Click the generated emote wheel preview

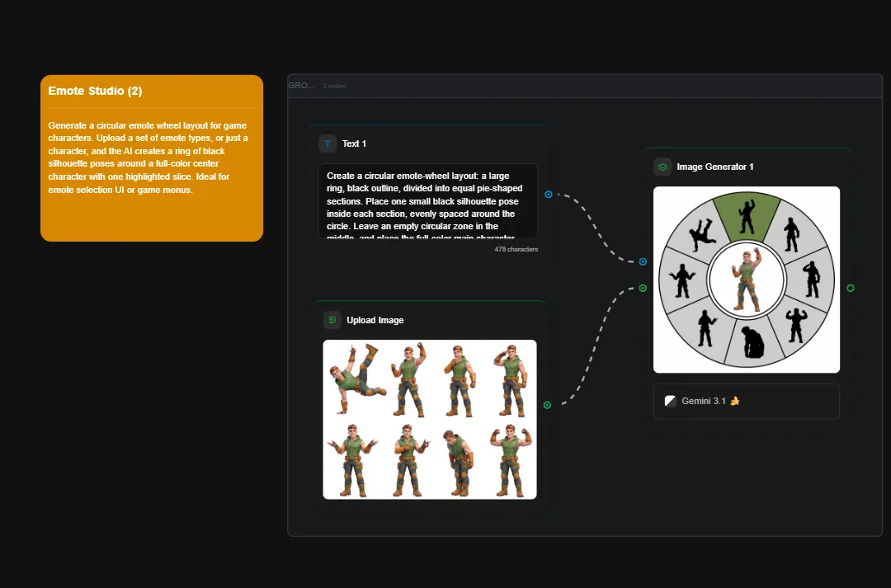[x=746, y=280]
